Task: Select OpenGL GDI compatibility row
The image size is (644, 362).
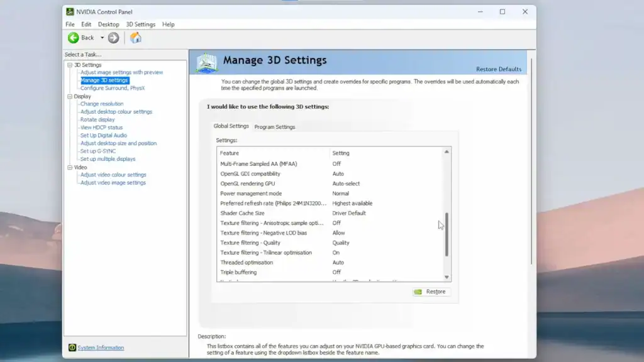Action: point(330,173)
